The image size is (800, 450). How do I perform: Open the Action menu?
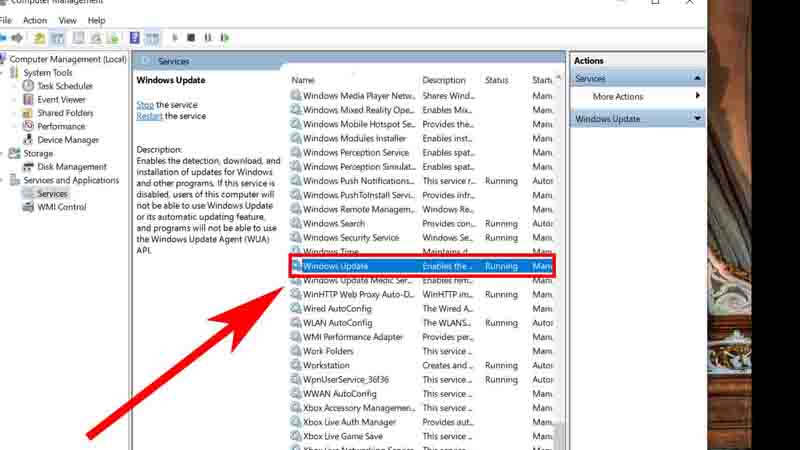click(35, 20)
